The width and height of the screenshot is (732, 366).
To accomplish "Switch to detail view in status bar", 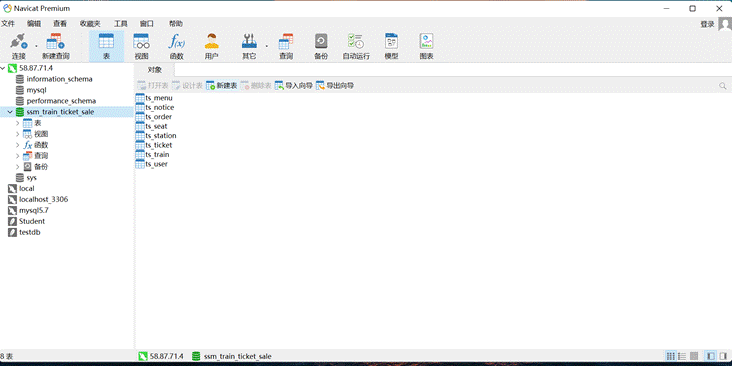I will 682,356.
